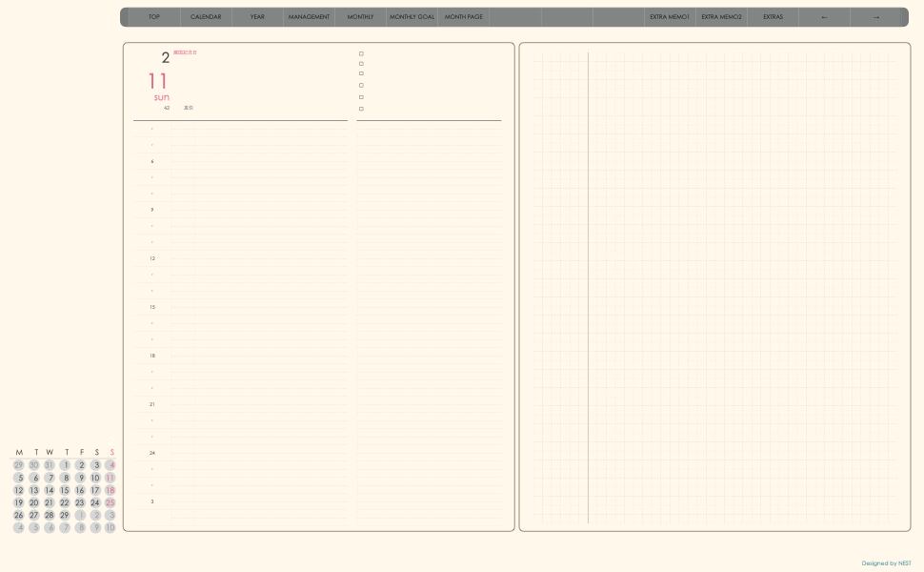The height and width of the screenshot is (572, 924).
Task: Open date 24 in mini calendar
Action: coord(95,503)
